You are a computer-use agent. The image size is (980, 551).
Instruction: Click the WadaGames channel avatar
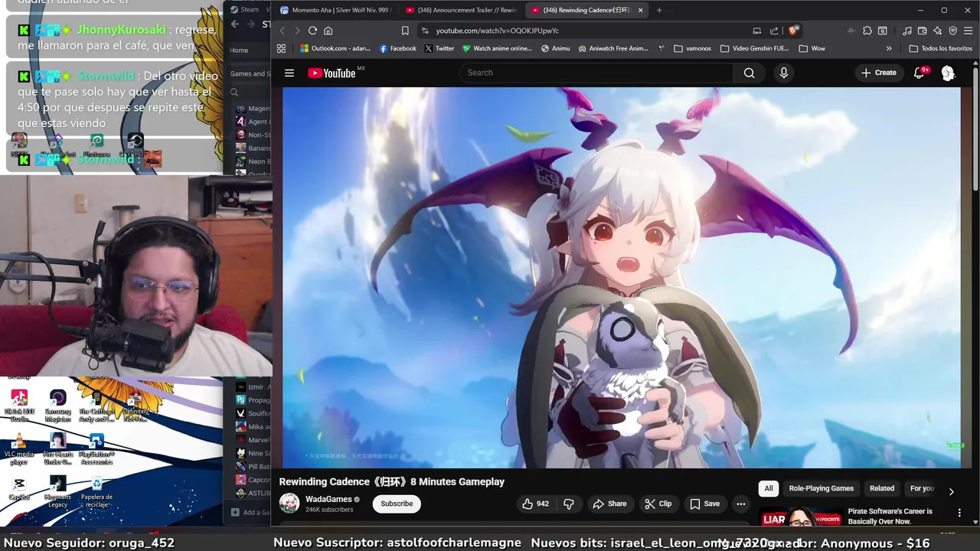tap(289, 504)
